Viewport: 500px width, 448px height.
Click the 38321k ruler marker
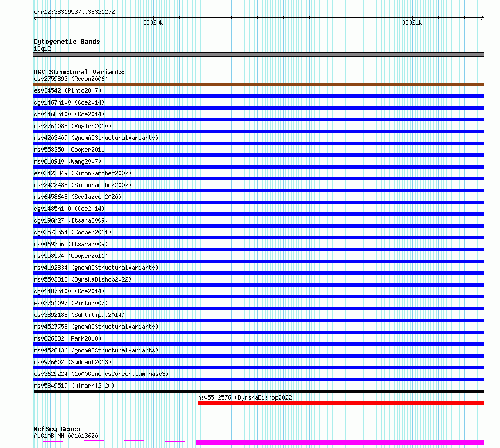[x=412, y=22]
